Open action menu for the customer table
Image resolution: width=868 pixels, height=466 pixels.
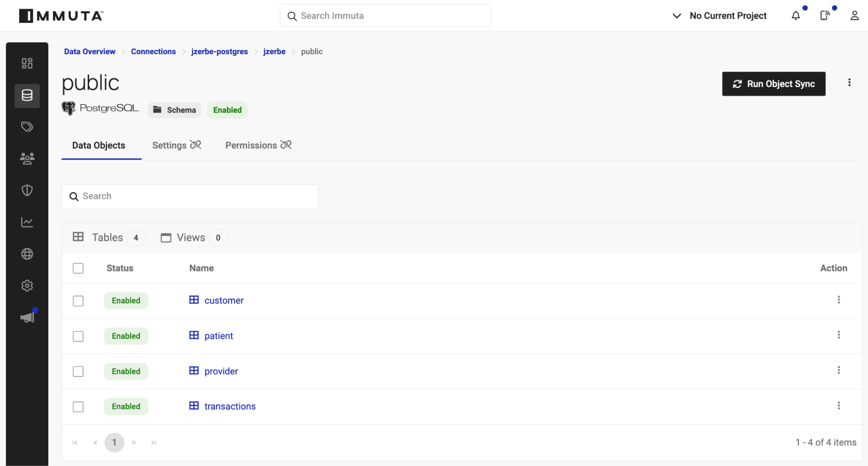point(838,300)
